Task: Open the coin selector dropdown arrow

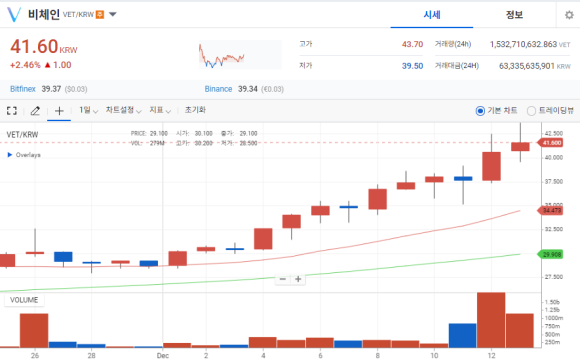Action: pos(113,14)
